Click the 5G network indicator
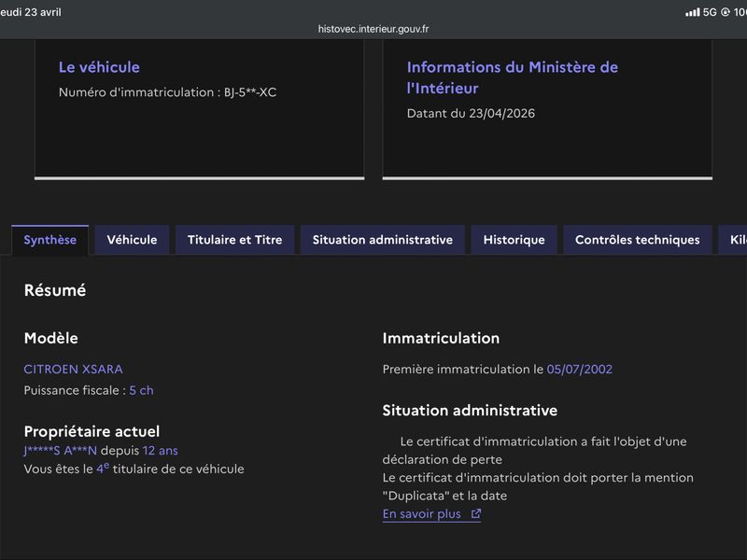 (710, 12)
